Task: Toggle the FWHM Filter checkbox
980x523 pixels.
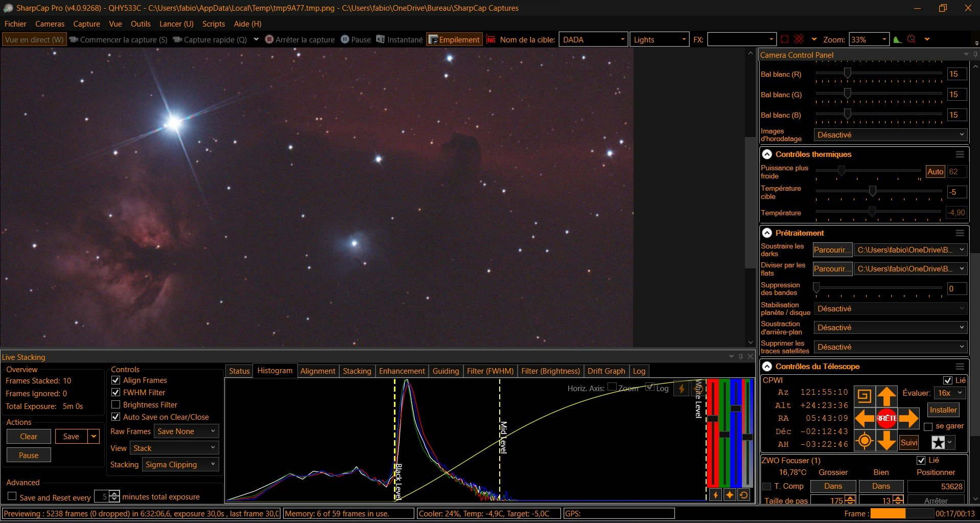Action: tap(115, 393)
